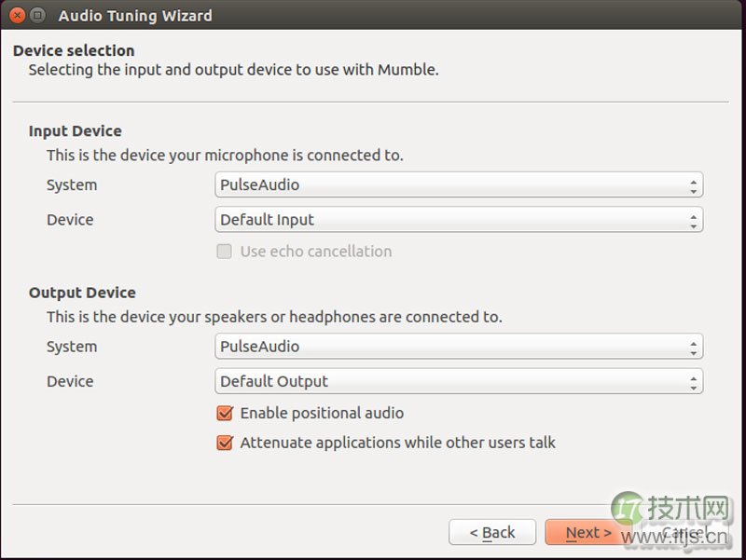The width and height of the screenshot is (746, 560).
Task: Click the Enable positional audio label text
Action: click(322, 413)
